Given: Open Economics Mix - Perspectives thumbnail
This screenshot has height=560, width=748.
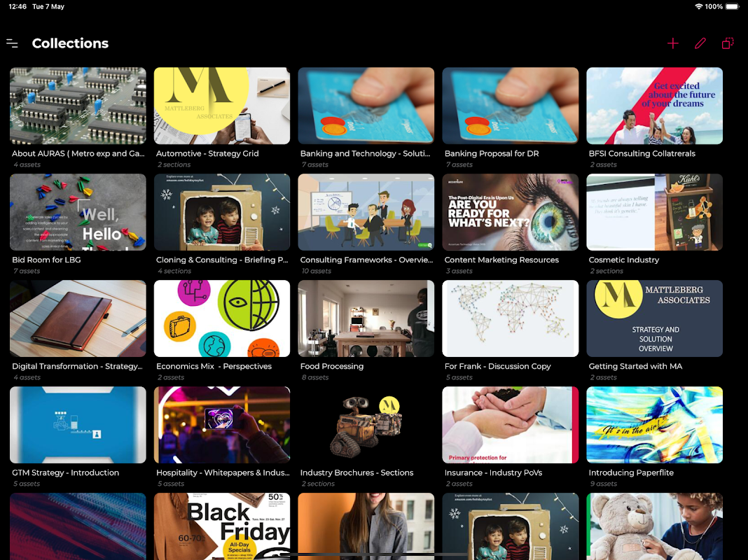Looking at the screenshot, I should coord(222,318).
